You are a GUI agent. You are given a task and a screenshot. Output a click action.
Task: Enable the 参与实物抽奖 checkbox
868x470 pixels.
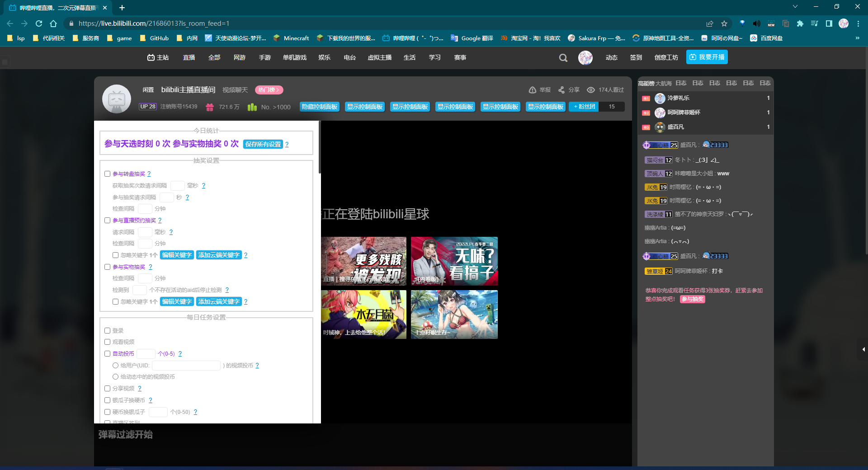coord(108,267)
